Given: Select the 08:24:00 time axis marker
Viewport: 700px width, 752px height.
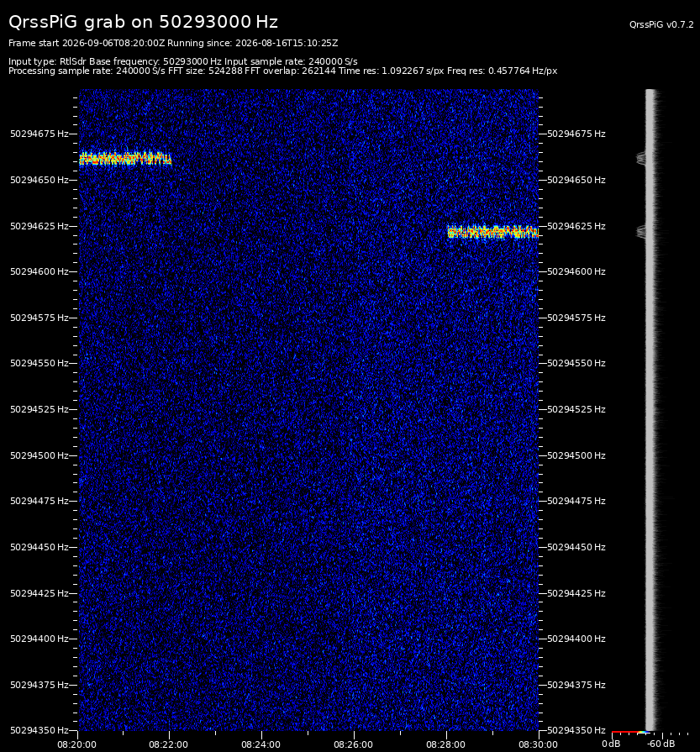Looking at the screenshot, I should point(261,744).
